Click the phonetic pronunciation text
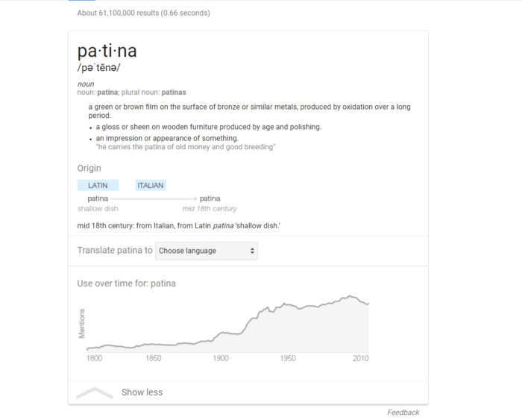522x420 pixels. click(x=98, y=68)
